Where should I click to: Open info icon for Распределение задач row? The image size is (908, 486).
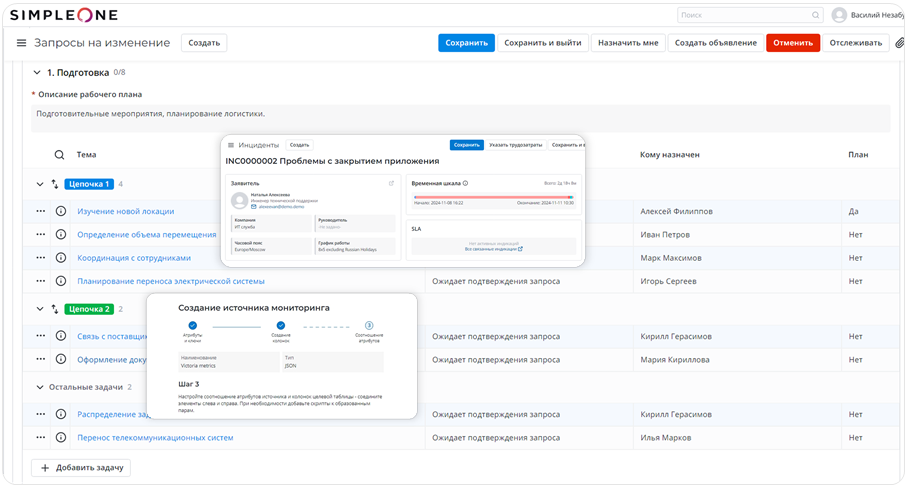coord(61,414)
